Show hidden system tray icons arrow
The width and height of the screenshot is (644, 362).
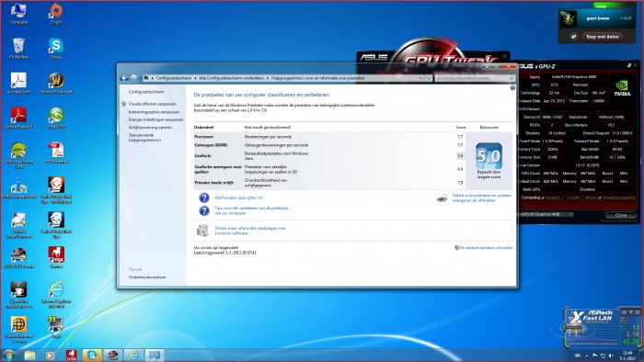point(587,356)
